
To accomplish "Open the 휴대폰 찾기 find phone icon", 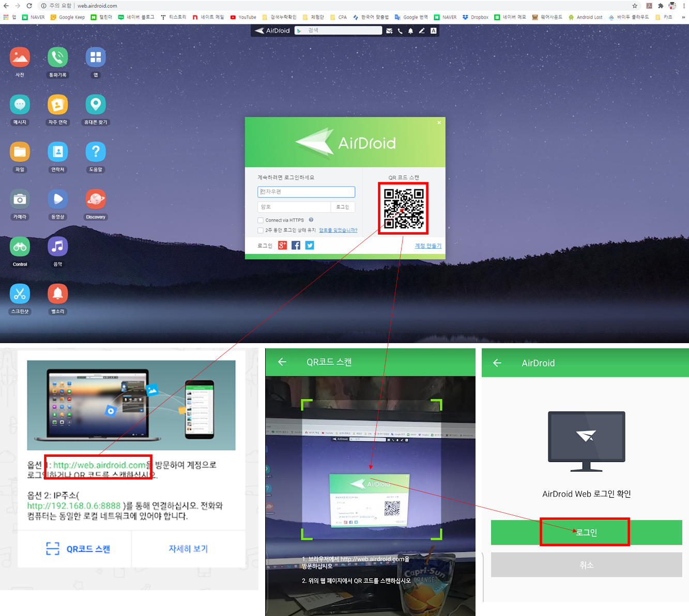I will 96,104.
